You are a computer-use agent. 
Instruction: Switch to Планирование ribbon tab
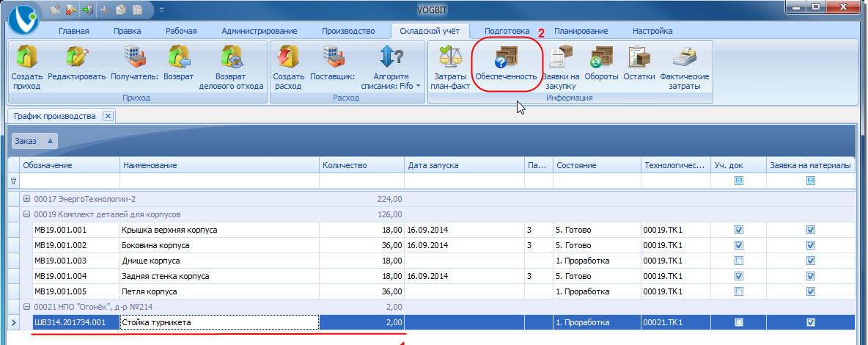pyautogui.click(x=581, y=31)
